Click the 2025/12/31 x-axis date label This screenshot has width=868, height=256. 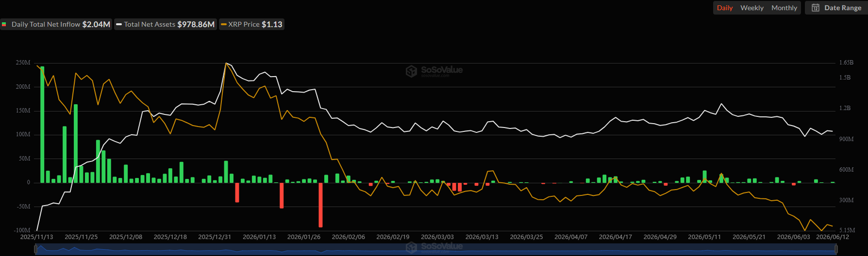pos(215,237)
